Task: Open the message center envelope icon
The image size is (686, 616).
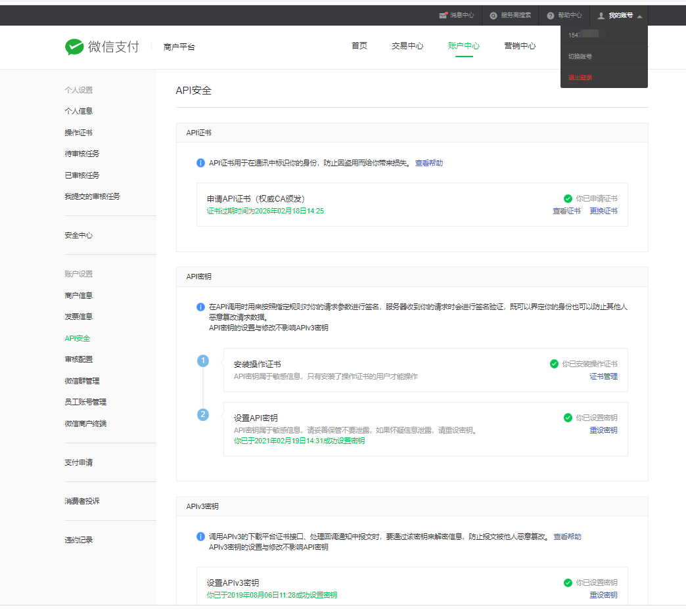Action: pos(443,15)
